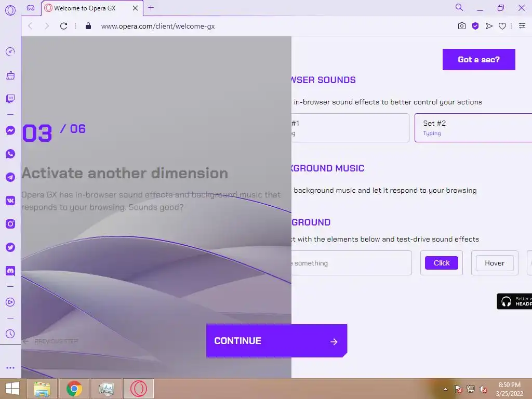Open Twitch sidebar panel
532x399 pixels.
tap(10, 99)
